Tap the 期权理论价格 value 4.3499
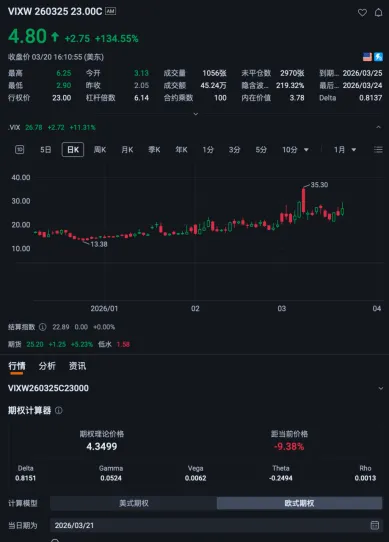389x542 pixels. click(102, 446)
